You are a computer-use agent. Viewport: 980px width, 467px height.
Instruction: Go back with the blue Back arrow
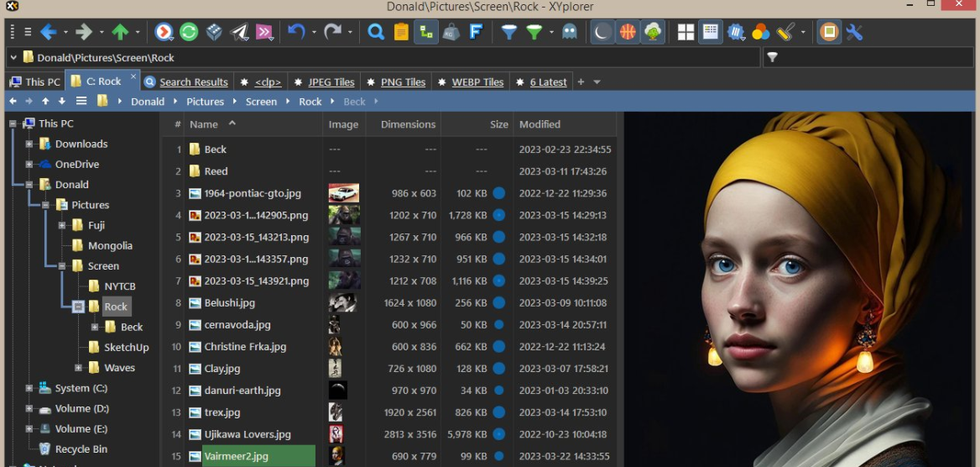pyautogui.click(x=48, y=32)
